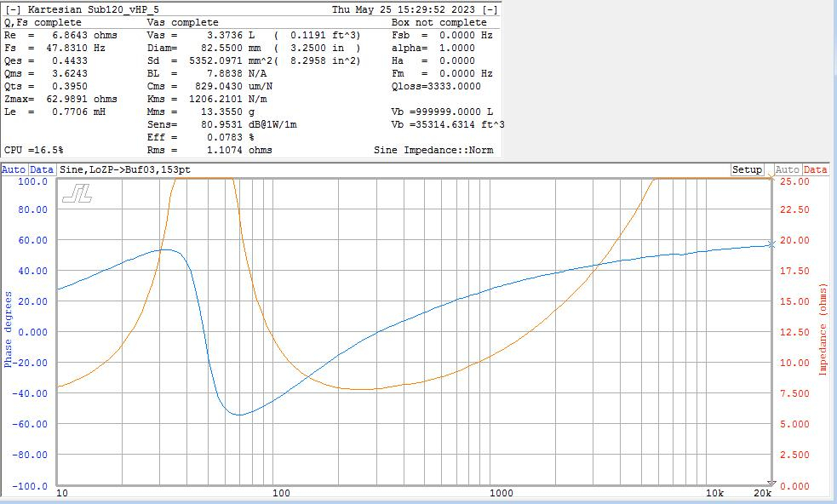The width and height of the screenshot is (837, 504).
Task: Click the blue X marker ending the phase curve
Action: [771, 244]
